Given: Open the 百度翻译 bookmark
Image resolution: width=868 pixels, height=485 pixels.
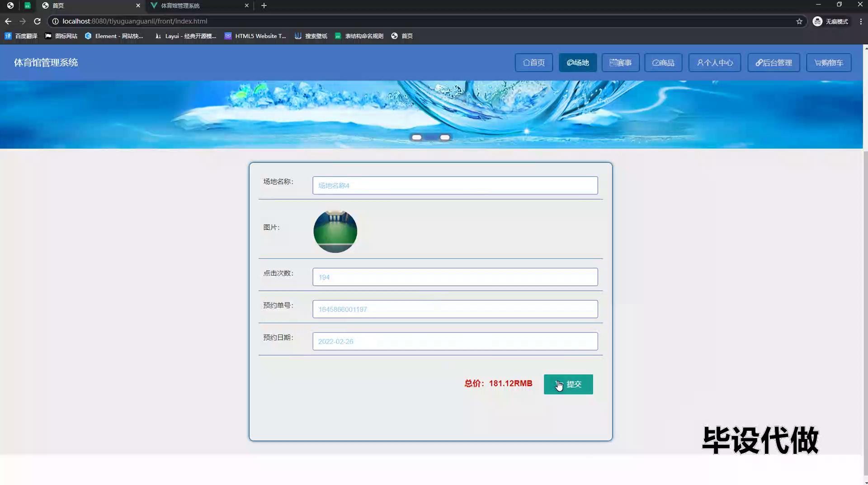Looking at the screenshot, I should pyautogui.click(x=21, y=36).
